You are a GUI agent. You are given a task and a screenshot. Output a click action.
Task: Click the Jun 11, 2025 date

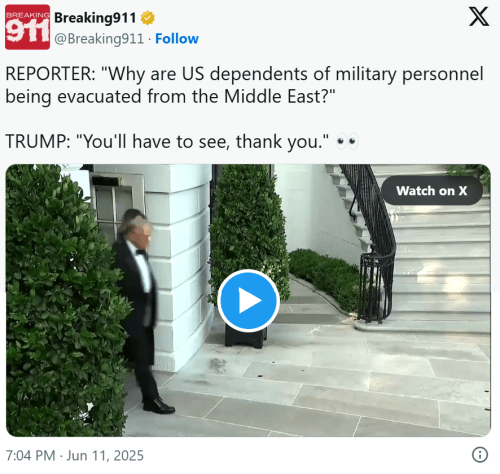pyautogui.click(x=105, y=455)
